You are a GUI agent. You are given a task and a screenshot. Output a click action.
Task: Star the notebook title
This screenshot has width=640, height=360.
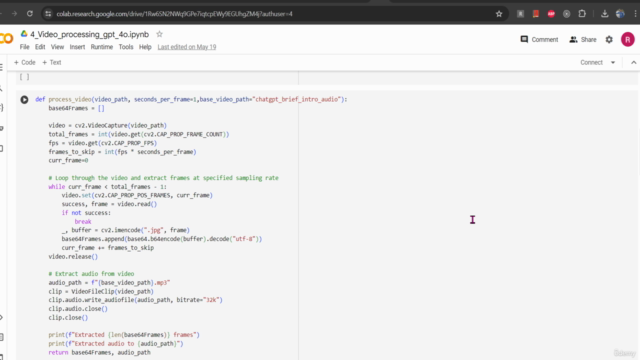[x=159, y=34]
